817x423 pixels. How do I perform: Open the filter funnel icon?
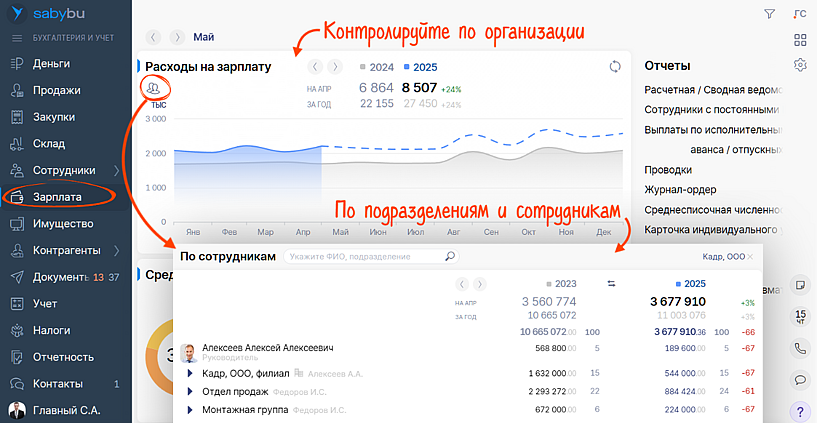tap(769, 14)
